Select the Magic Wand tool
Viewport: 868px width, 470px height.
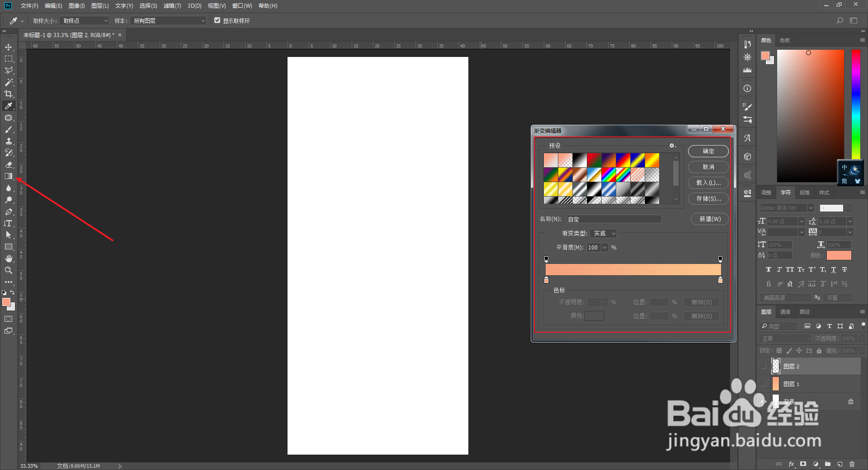[9, 82]
